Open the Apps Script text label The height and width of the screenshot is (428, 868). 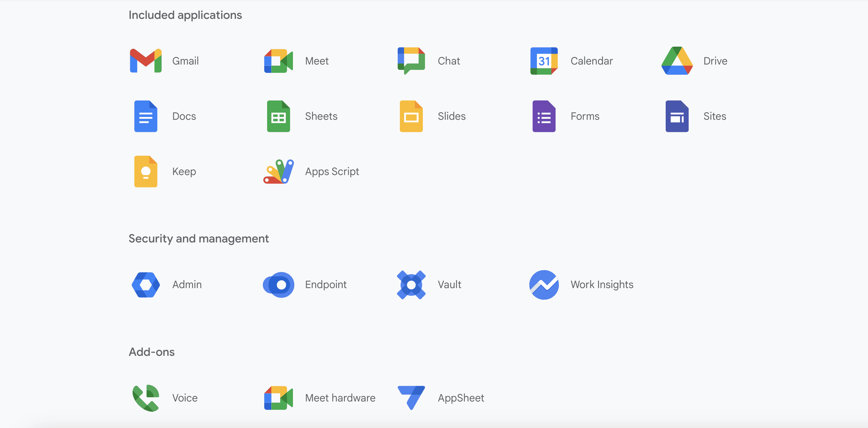point(332,172)
